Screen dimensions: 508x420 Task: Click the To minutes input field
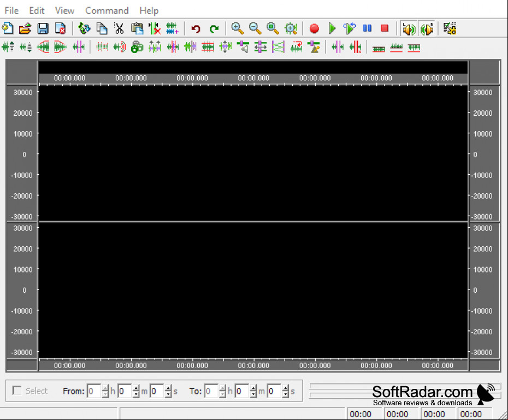242,391
